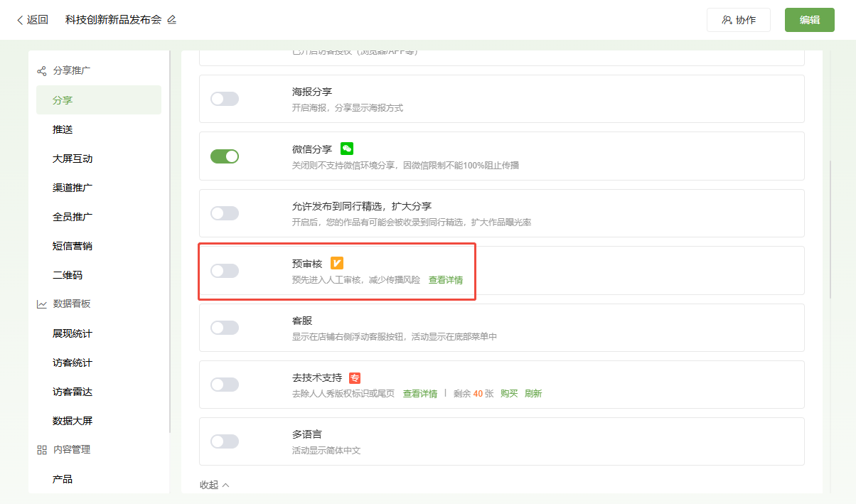Open 渠道推广 in the sidebar
856x504 pixels.
[73, 188]
